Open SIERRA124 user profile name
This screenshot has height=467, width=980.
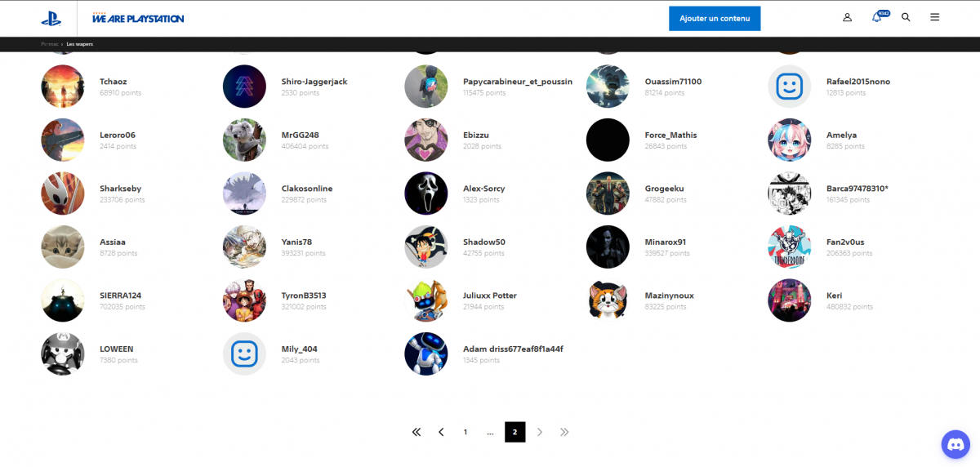pos(121,296)
